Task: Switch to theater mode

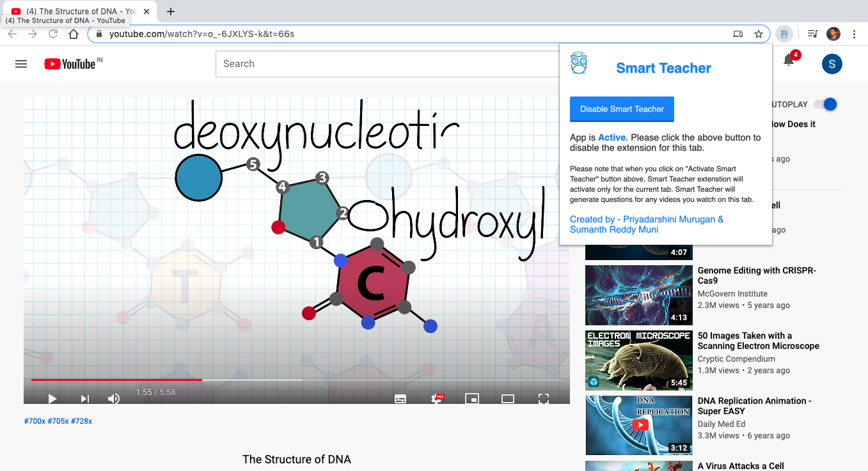Action: [508, 399]
